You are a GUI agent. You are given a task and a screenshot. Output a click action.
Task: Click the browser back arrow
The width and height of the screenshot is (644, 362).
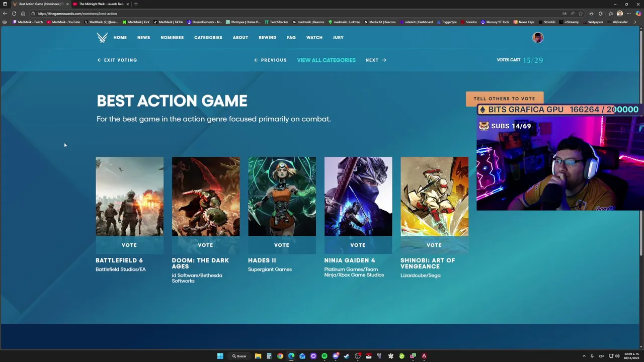5,14
